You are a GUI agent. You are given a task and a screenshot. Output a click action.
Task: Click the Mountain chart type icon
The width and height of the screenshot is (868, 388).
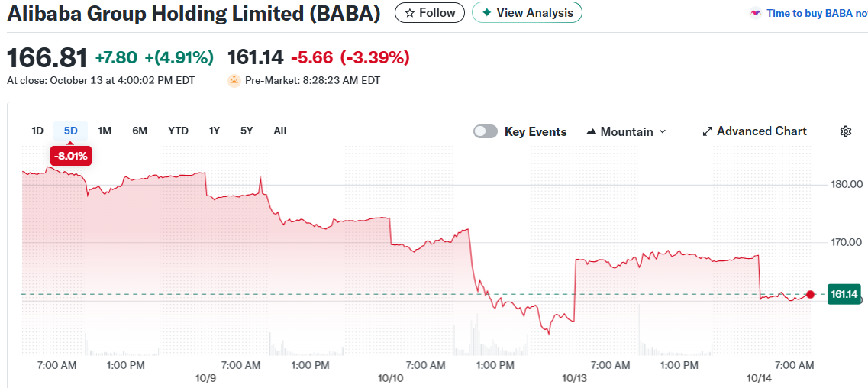click(x=591, y=132)
